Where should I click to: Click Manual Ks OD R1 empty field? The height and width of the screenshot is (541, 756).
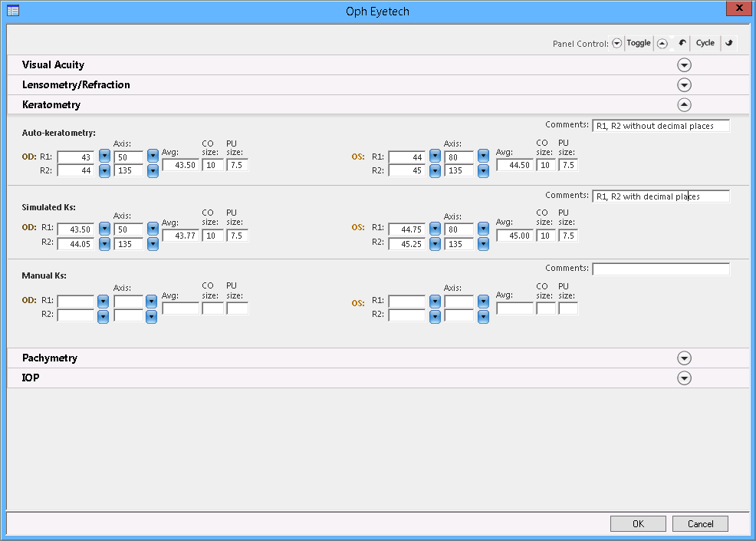pos(76,301)
